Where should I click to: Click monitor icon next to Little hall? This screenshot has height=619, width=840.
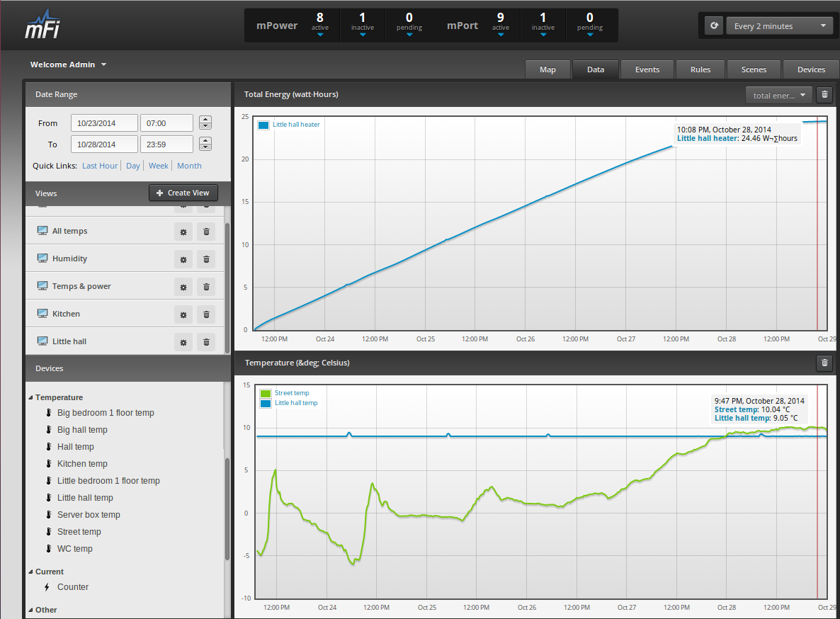point(42,341)
